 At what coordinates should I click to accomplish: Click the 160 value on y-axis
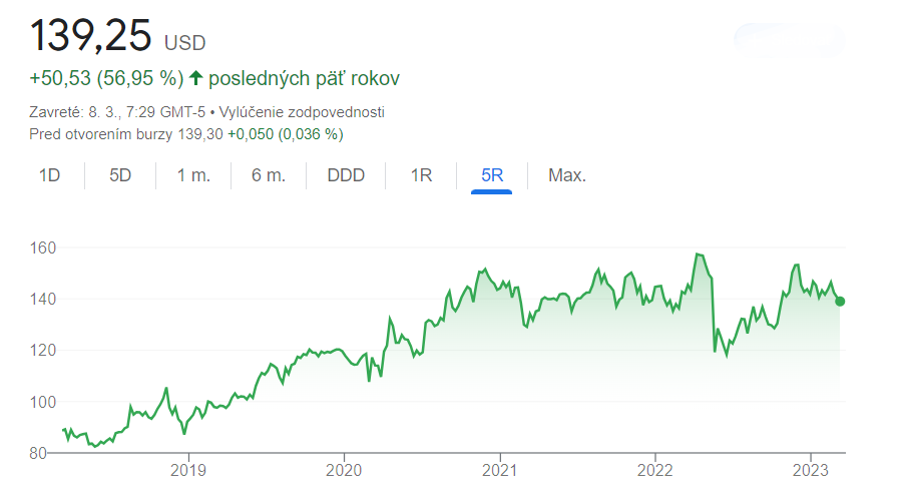[43, 247]
